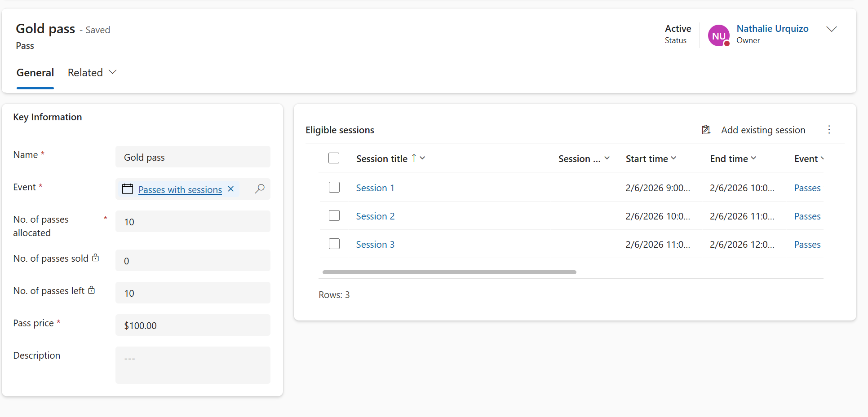
Task: Open the End time column dropdown
Action: 753,158
